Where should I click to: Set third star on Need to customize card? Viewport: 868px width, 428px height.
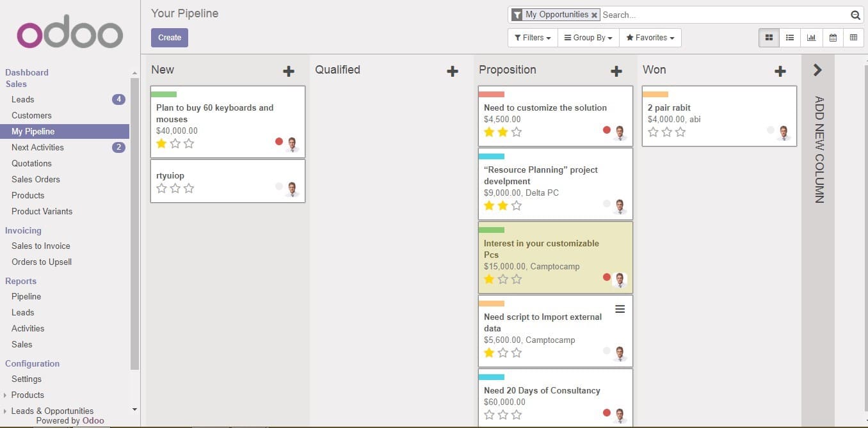click(x=517, y=132)
